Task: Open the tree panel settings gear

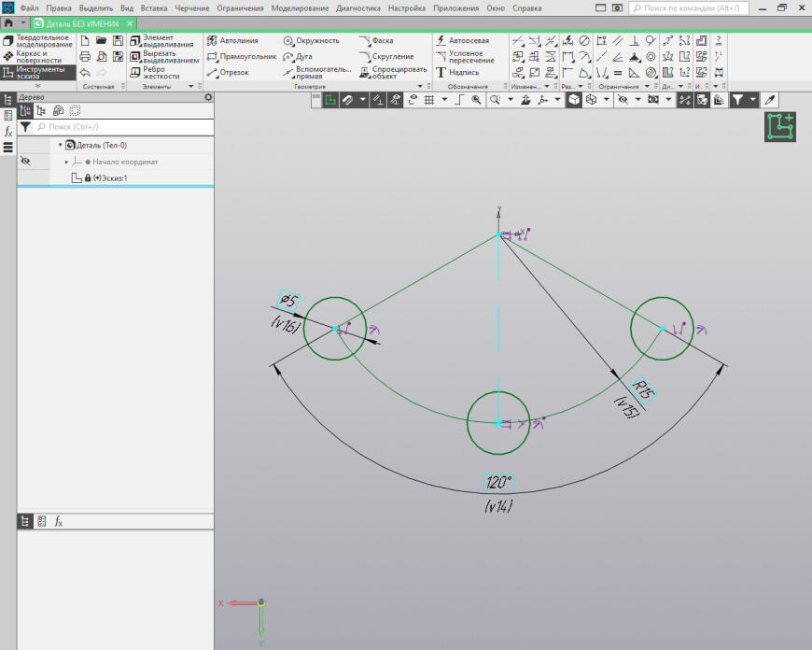Action: pos(208,97)
